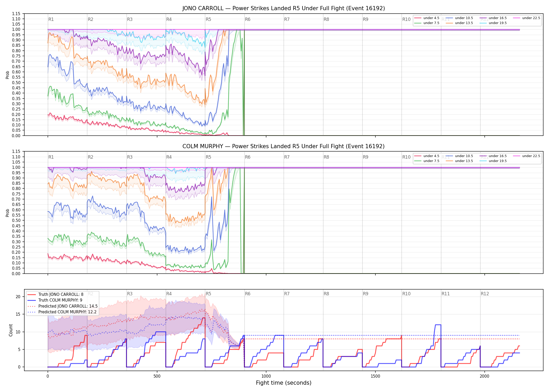Select 'under 13.5' legend entry in Colm Murphy chart
This screenshot has width=549, height=392.
459,161
